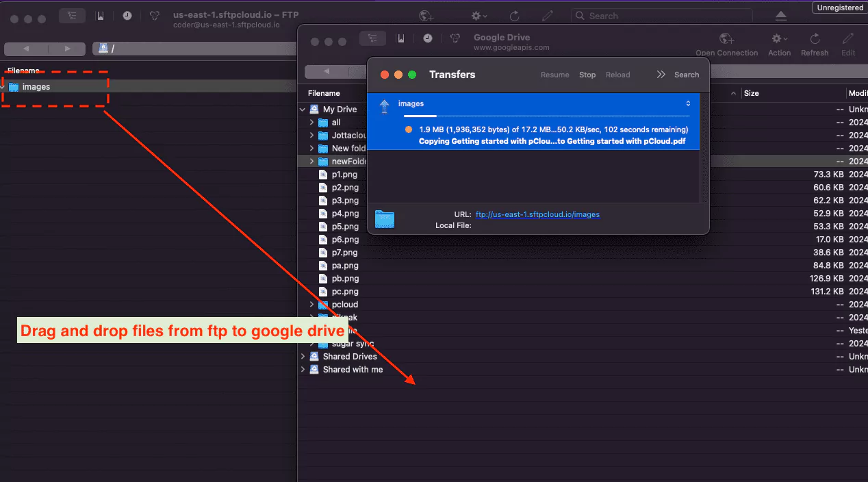Open Action menu in Google Drive window

coord(779,45)
